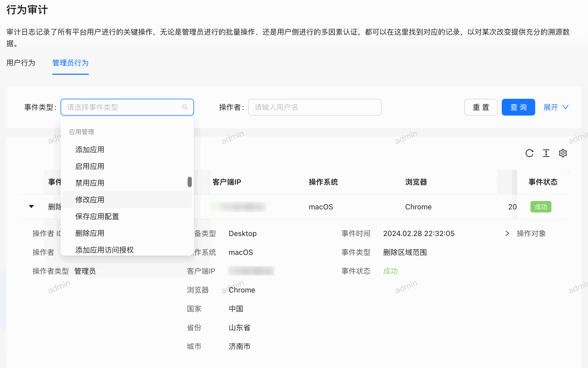
Task: Choose 删除应用 option
Action: pos(127,233)
